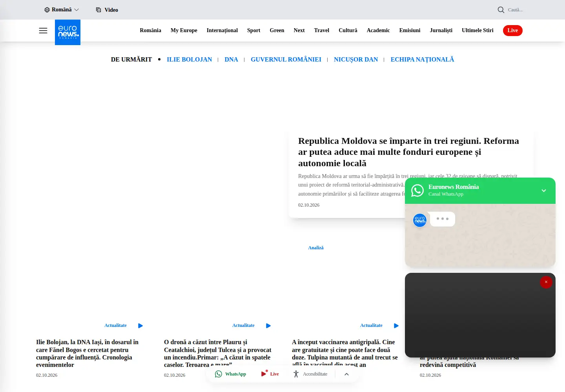Click the Caută search field
Image resolution: width=565 pixels, height=392 pixels.
[515, 10]
